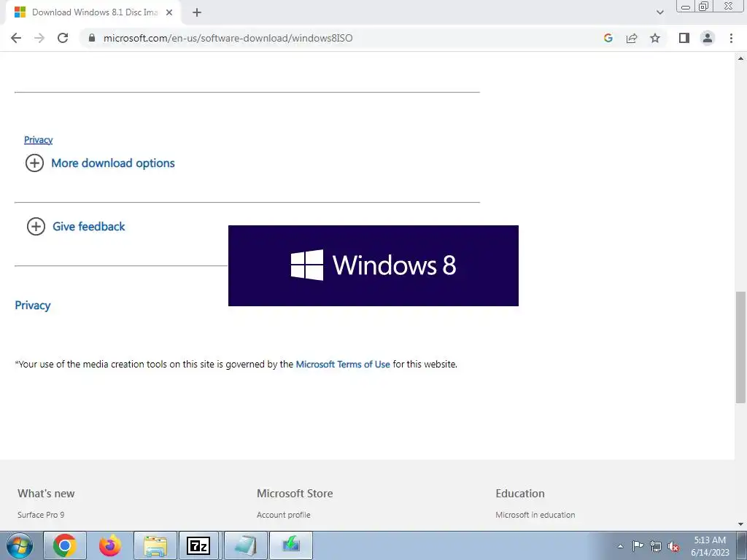
Task: Click the Education footer heading
Action: tap(519, 494)
